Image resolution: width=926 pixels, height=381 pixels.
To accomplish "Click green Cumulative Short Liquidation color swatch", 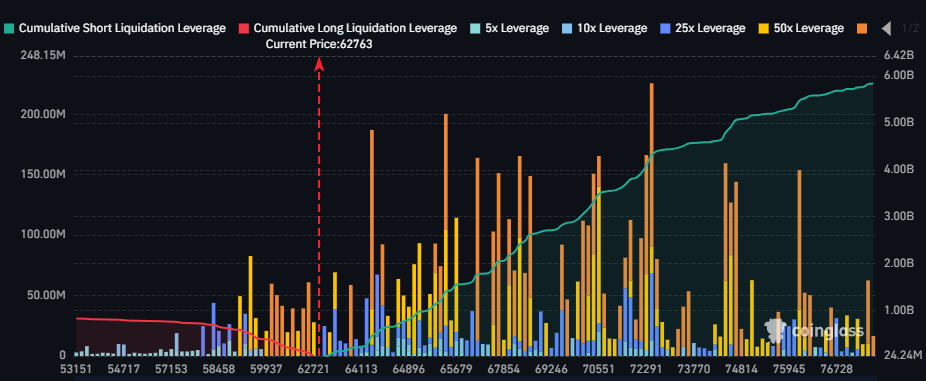I will pyautogui.click(x=8, y=28).
